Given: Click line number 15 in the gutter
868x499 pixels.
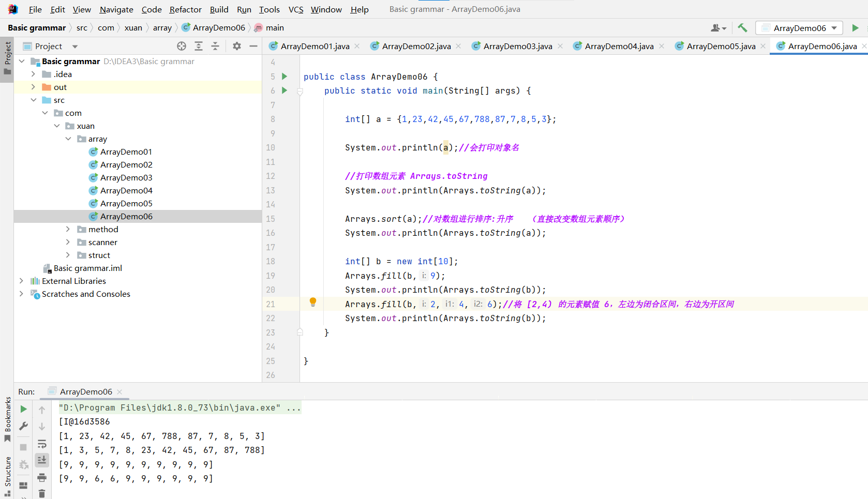Looking at the screenshot, I should click(x=271, y=219).
